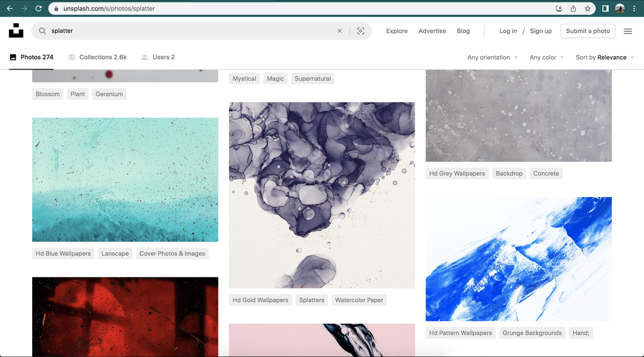
Task: Choose the Watercolor Paper tag
Action: coord(359,300)
